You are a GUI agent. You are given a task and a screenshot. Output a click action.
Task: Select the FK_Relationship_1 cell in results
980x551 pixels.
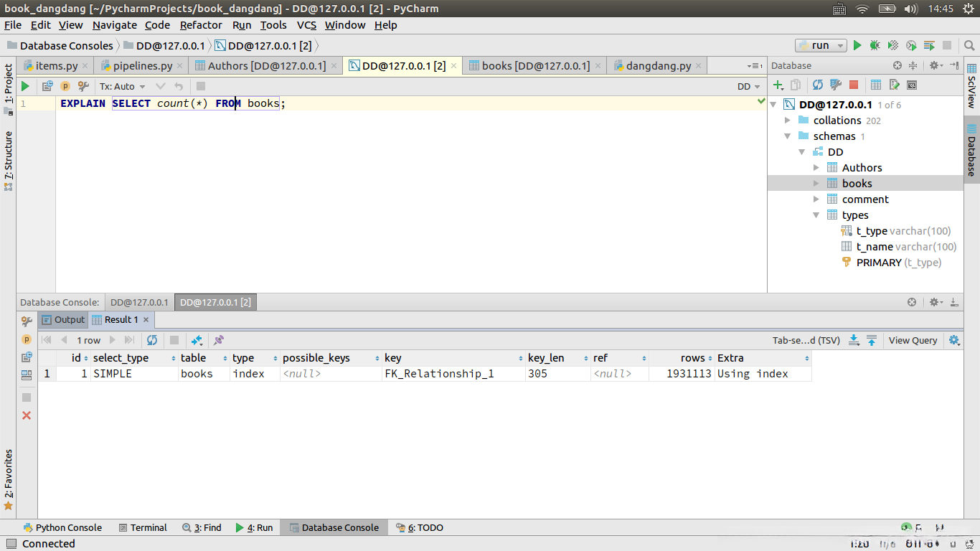click(453, 374)
